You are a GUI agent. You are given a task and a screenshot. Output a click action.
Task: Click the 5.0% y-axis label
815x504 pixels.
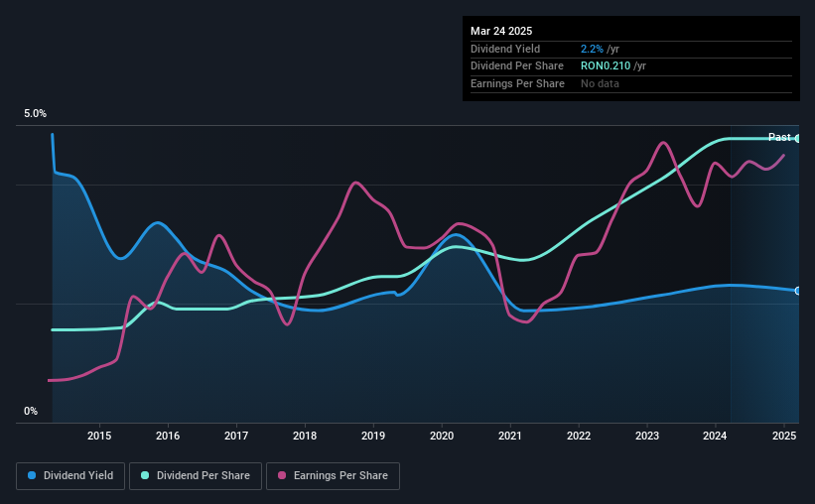[35, 114]
